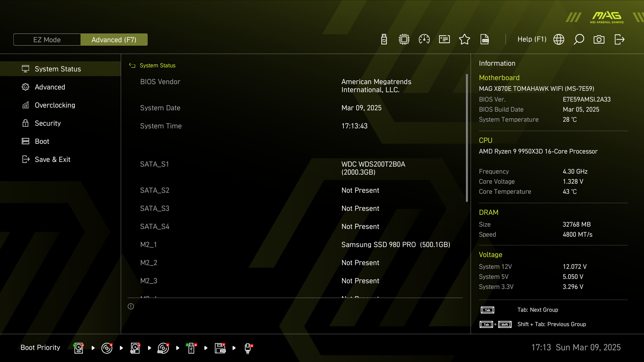Image resolution: width=644 pixels, height=362 pixels.
Task: Click the info circle icon below the list
Action: tap(131, 306)
